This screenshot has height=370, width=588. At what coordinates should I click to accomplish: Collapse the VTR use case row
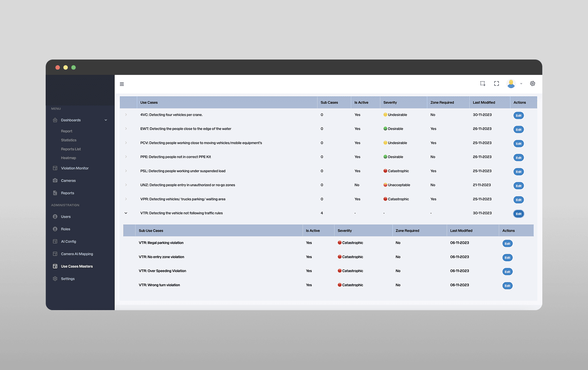126,213
